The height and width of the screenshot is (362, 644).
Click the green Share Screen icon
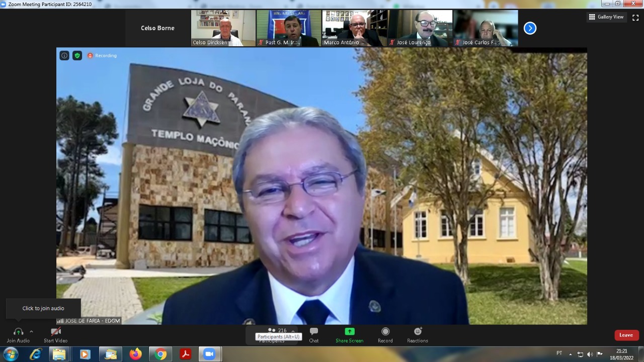point(349,332)
